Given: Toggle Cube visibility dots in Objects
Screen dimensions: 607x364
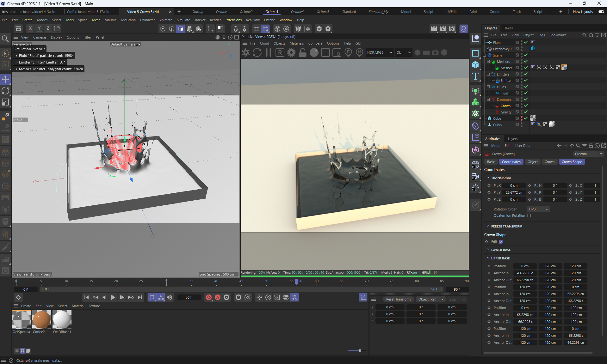Looking at the screenshot, I should [x=521, y=118].
